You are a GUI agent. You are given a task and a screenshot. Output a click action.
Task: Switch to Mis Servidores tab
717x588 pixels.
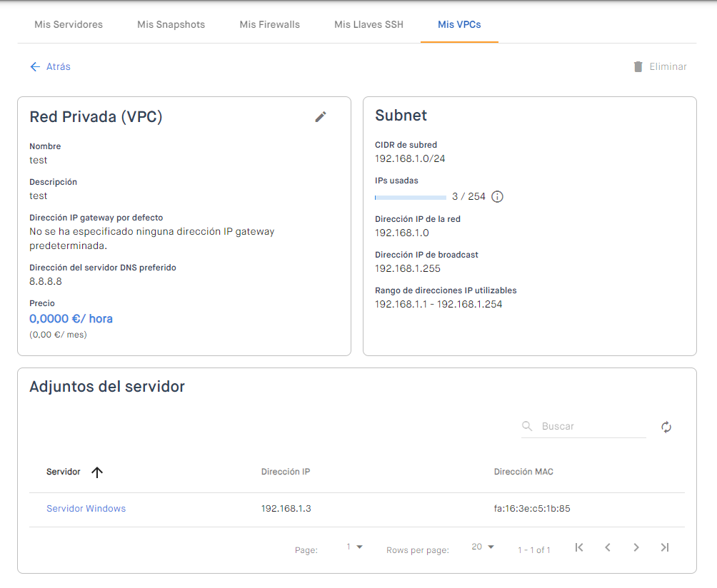tap(69, 24)
